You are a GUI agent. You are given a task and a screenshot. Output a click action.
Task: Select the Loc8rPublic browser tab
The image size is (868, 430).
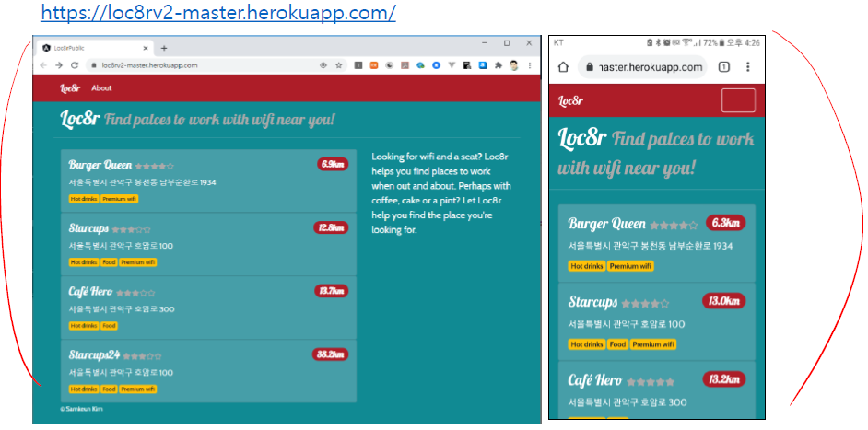click(95, 48)
